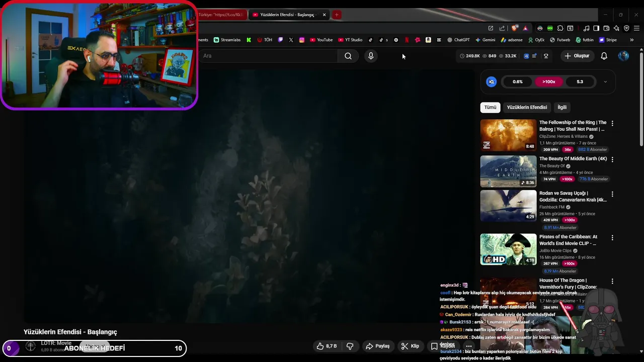This screenshot has height=362, width=644.
Task: Toggle the browser sidebar panel icon
Action: pyautogui.click(x=596, y=28)
